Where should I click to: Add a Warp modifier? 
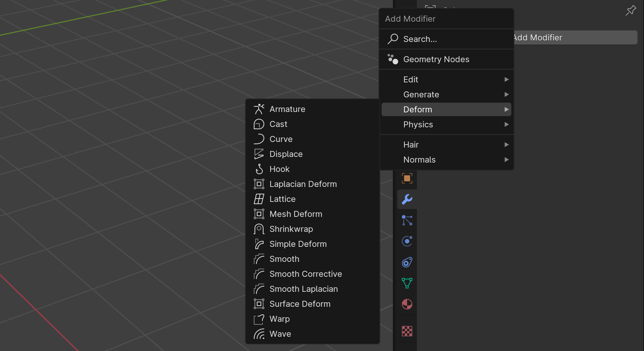[313, 319]
